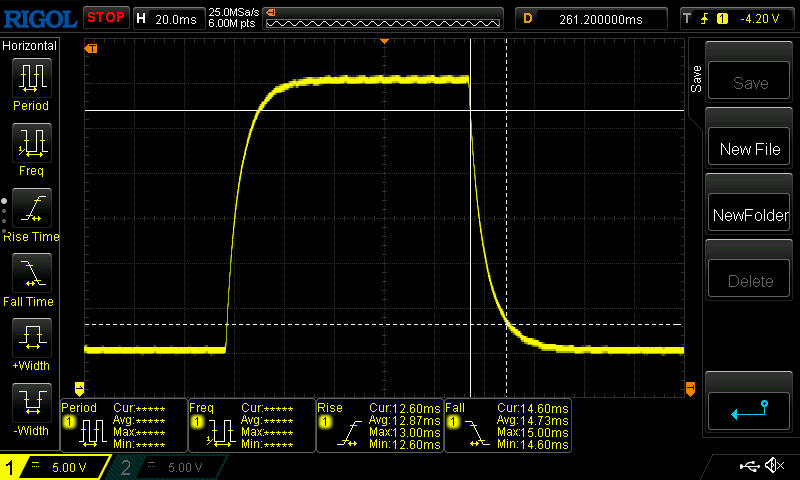Select the Fall statistics readout box
Screen dimensions: 800x480
point(507,426)
